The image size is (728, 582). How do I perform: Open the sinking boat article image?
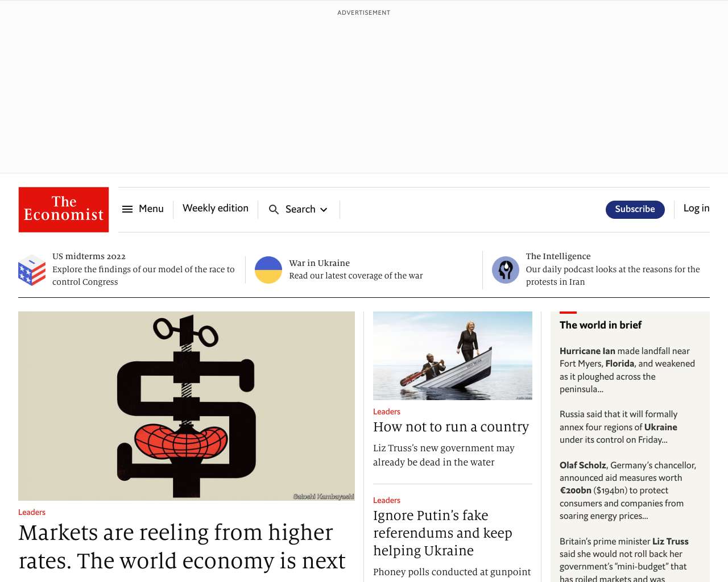[x=453, y=356]
